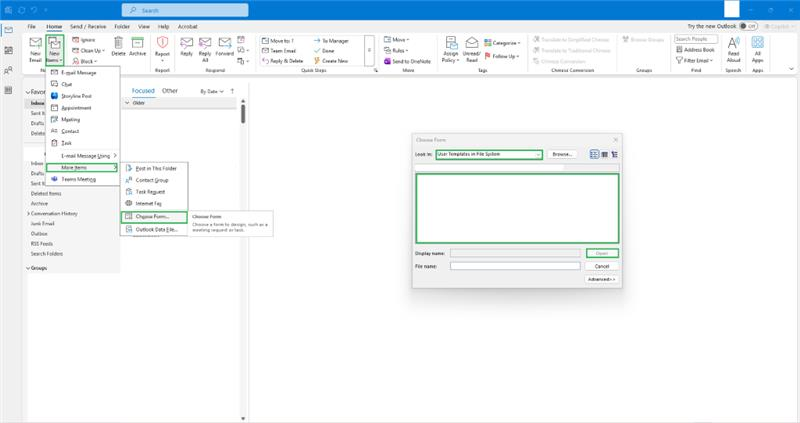Open the By Date sort dropdown

(212, 91)
